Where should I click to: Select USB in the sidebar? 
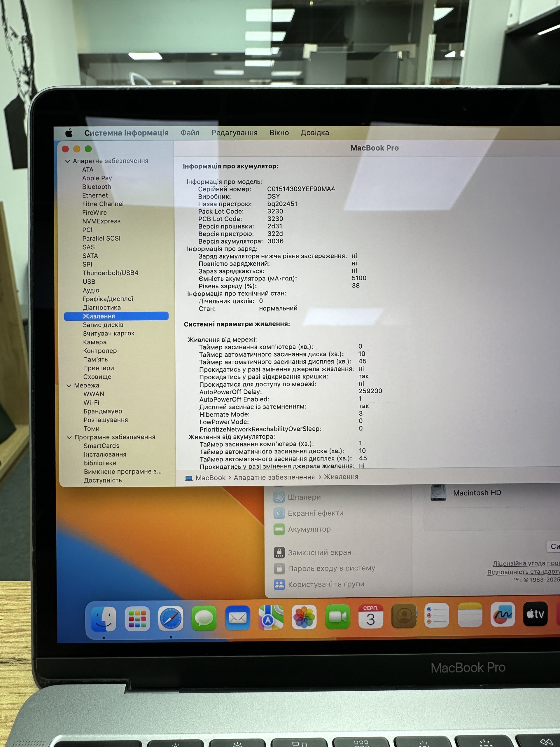tap(89, 282)
